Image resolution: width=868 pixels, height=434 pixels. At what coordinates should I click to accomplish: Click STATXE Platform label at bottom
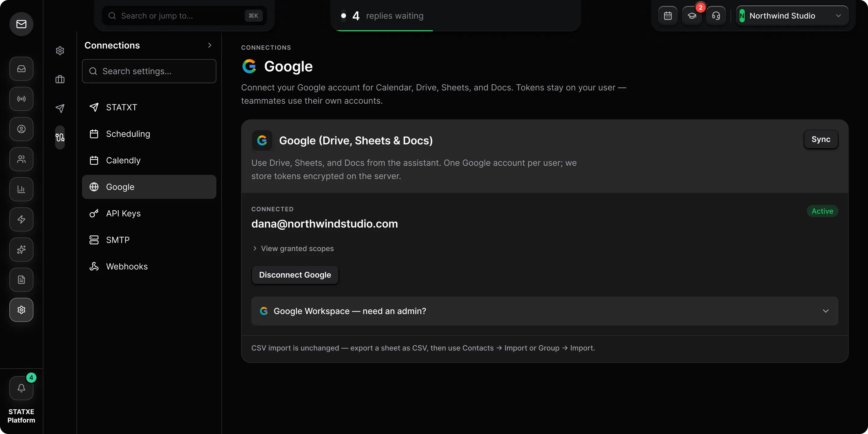pos(21,416)
